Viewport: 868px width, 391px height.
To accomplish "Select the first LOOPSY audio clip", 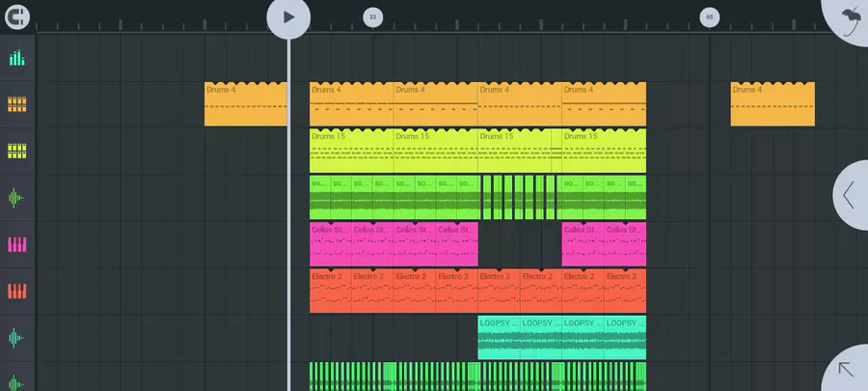I will [499, 337].
